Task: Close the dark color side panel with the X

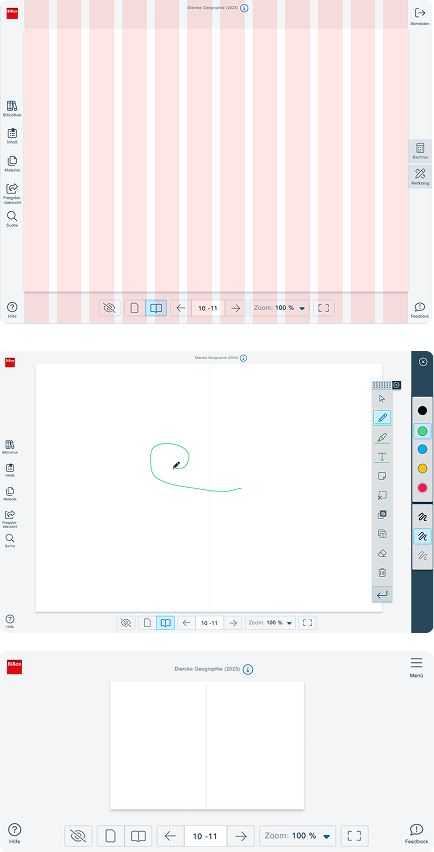Action: pyautogui.click(x=423, y=362)
